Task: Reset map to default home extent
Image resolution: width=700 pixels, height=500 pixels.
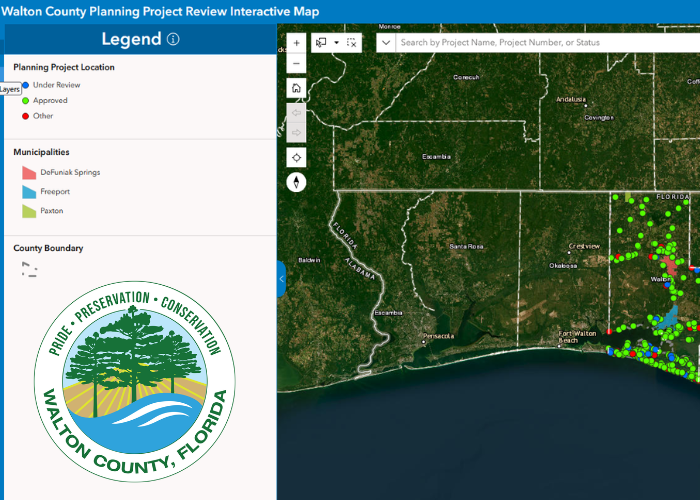Action: (x=296, y=88)
